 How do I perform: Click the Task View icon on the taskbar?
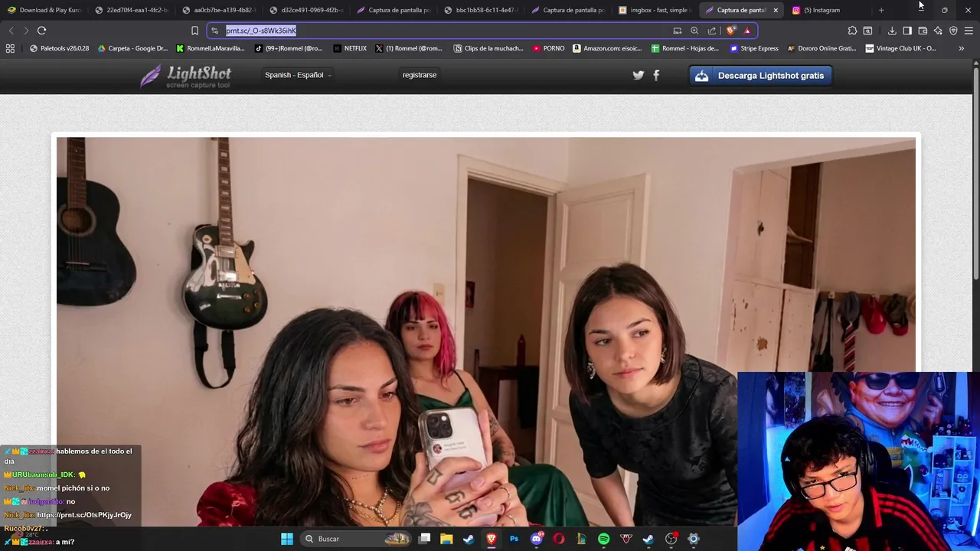pyautogui.click(x=424, y=539)
